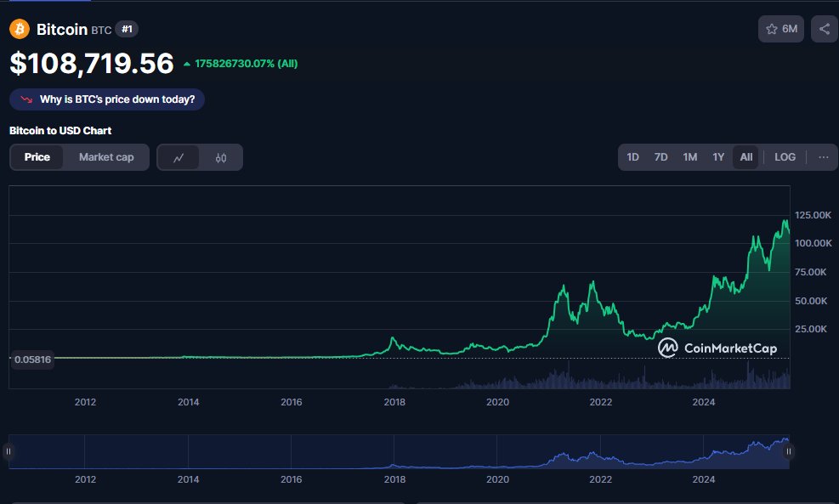Click the red downtrend arrow icon
The height and width of the screenshot is (504, 839).
point(26,99)
